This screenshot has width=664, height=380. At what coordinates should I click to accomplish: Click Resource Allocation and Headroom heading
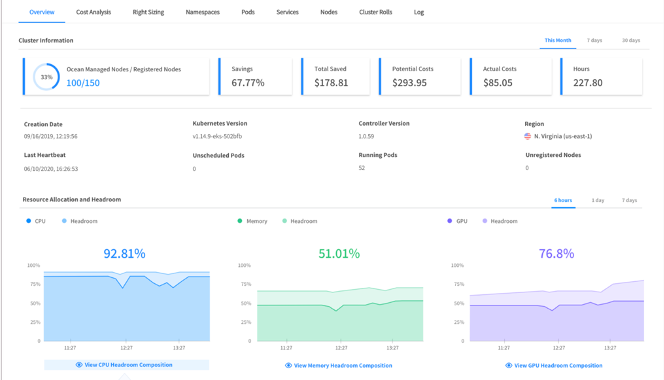click(x=72, y=199)
